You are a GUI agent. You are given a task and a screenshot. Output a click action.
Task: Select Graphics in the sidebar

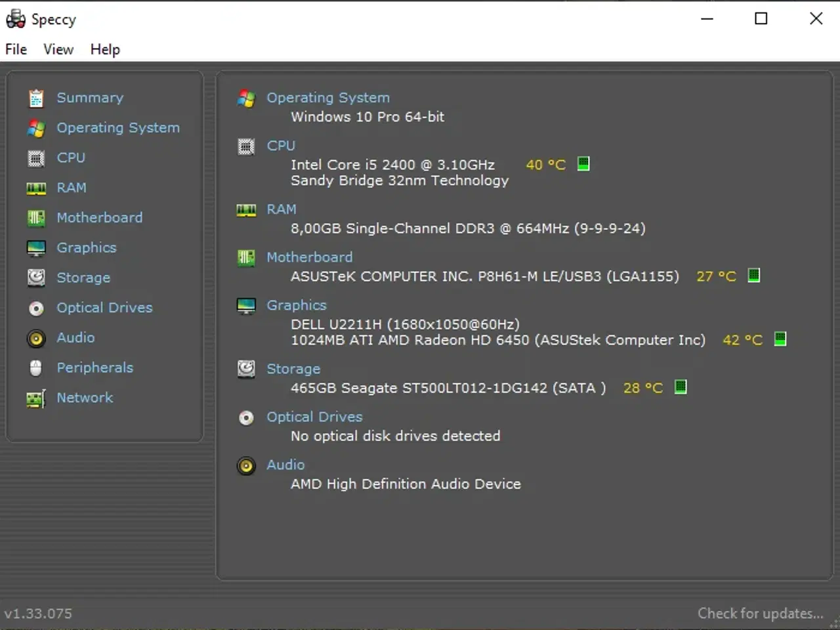87,248
